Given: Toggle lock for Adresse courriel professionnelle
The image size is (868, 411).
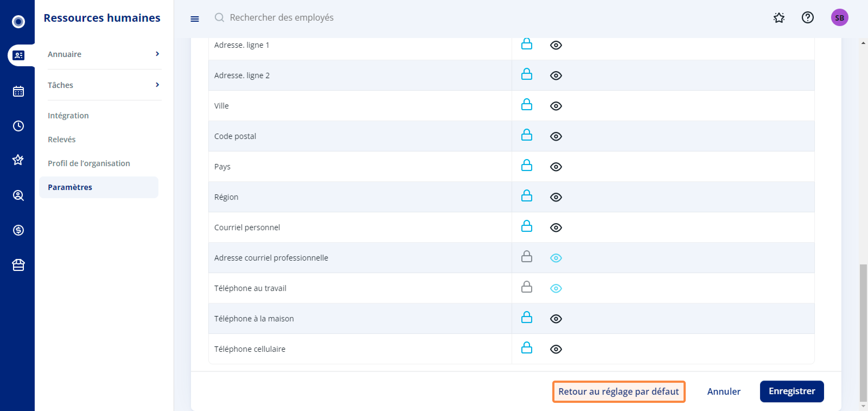Looking at the screenshot, I should [526, 257].
